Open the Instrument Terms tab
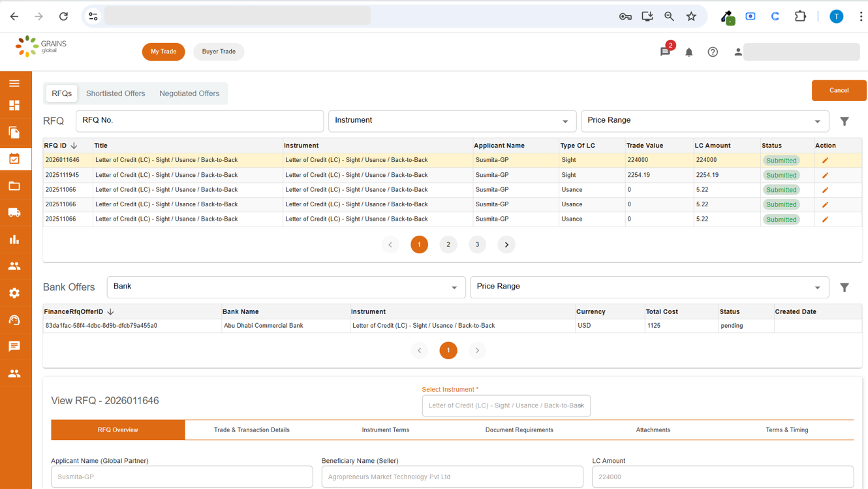Image resolution: width=868 pixels, height=489 pixels. click(x=385, y=430)
